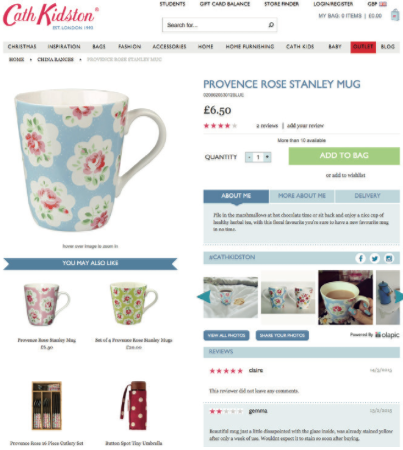This screenshot has width=403, height=450.
Task: Click View All Photos button
Action: (x=226, y=335)
